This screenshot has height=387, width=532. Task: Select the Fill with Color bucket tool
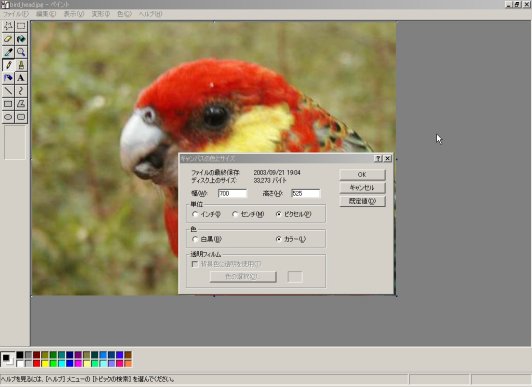point(21,39)
